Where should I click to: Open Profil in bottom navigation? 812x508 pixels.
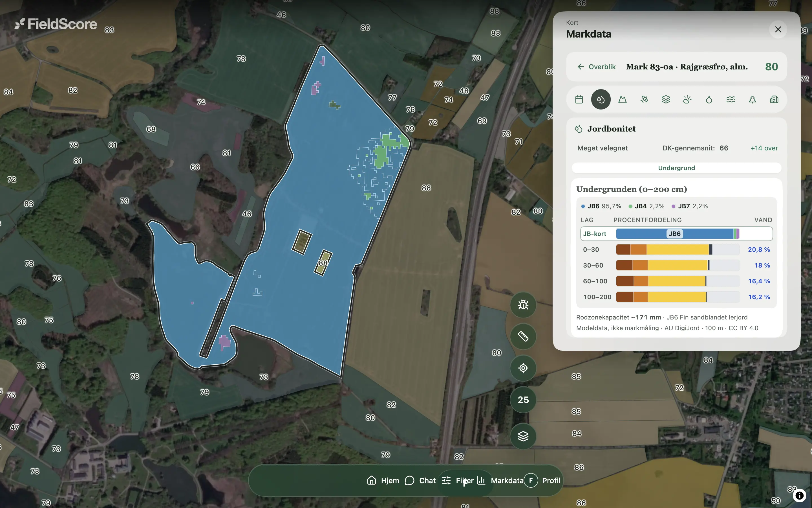pyautogui.click(x=542, y=480)
